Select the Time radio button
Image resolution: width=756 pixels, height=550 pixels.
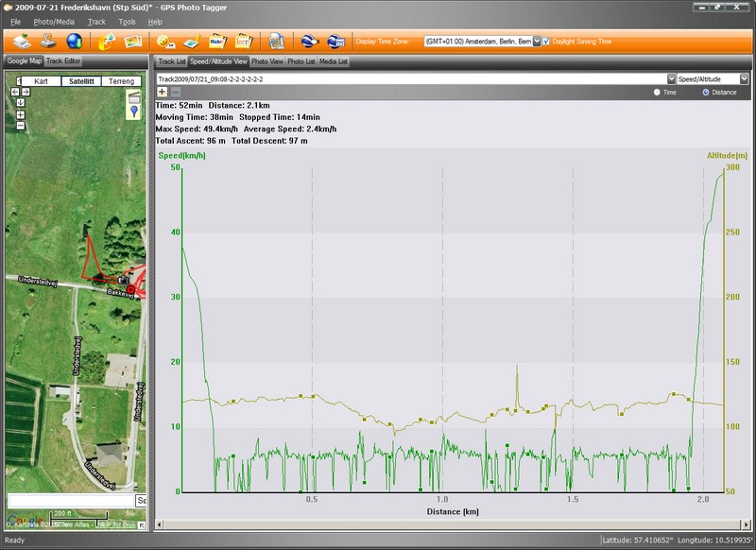click(x=658, y=92)
